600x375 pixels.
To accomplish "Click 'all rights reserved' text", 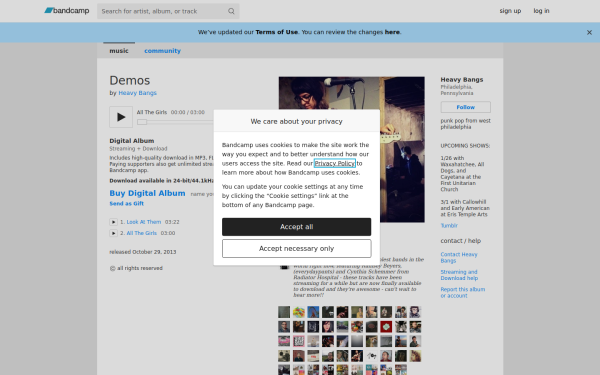I will click(x=140, y=268).
